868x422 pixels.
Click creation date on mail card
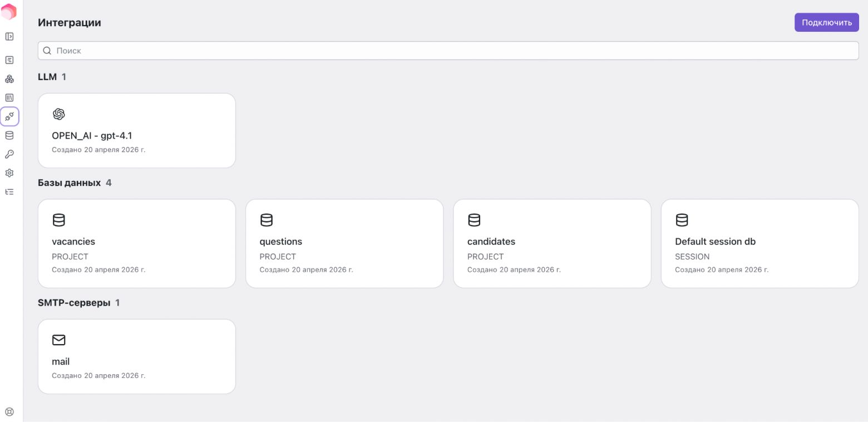(98, 376)
